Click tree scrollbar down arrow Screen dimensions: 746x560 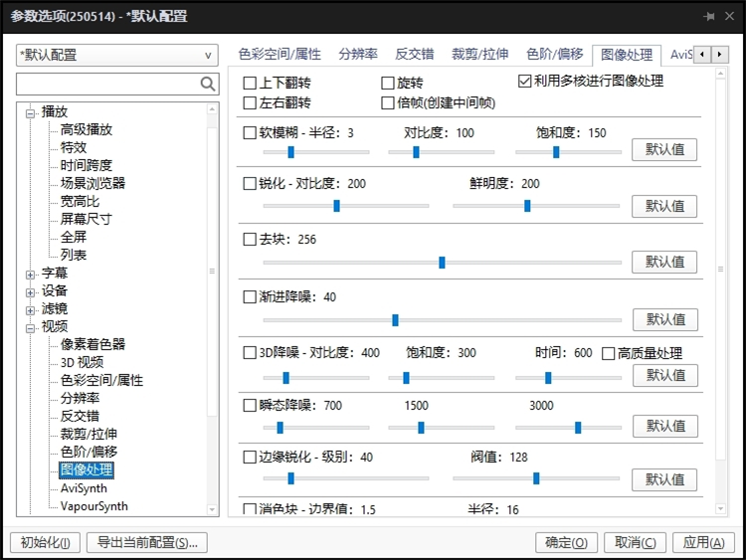pyautogui.click(x=212, y=509)
